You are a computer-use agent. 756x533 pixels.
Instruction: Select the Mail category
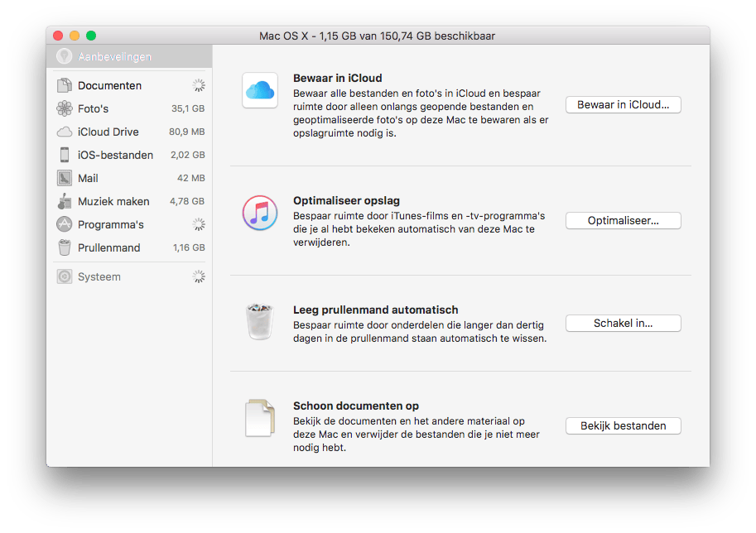(x=129, y=178)
